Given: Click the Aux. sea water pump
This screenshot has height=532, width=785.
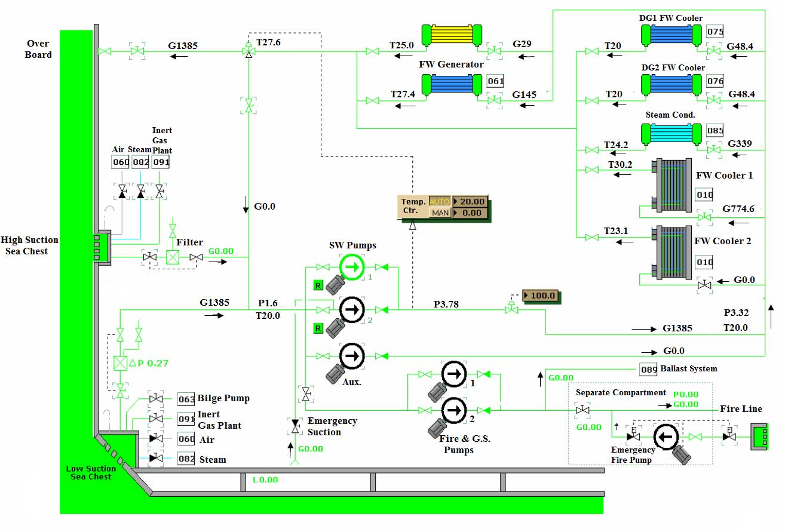Looking at the screenshot, I should (x=352, y=356).
